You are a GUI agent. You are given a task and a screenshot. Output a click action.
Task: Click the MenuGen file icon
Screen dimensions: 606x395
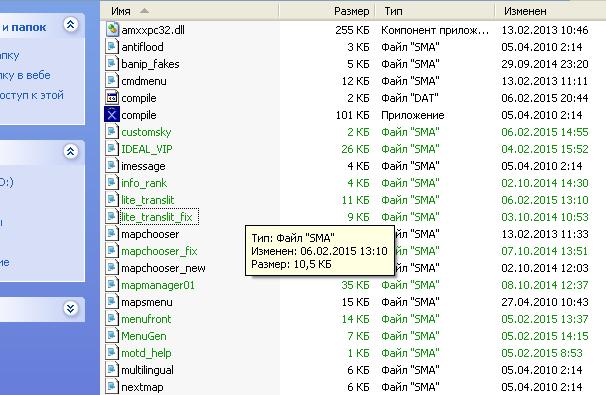coord(112,336)
